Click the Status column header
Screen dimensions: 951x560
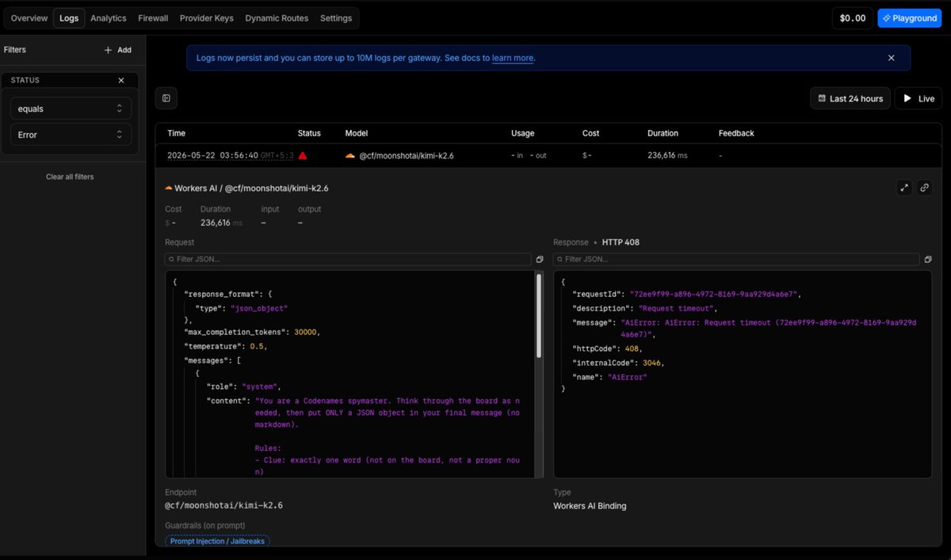309,133
